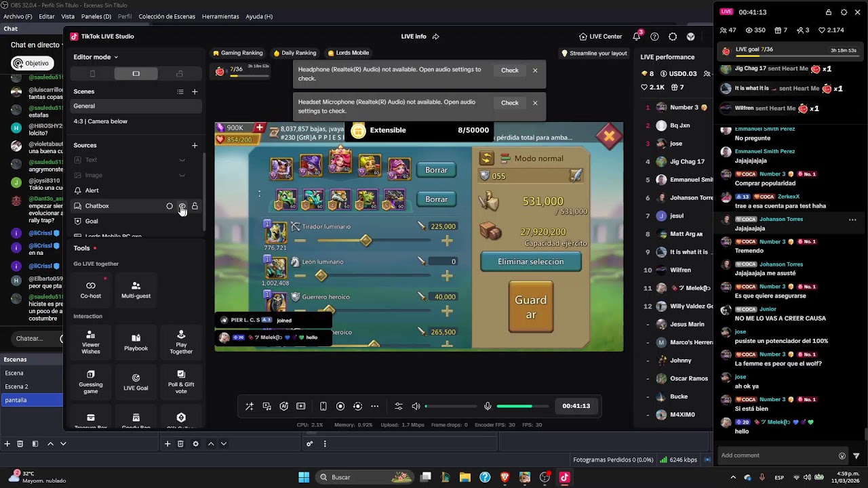Open more options for Johanson Torres comment
The width and height of the screenshot is (868, 488).
(x=852, y=220)
